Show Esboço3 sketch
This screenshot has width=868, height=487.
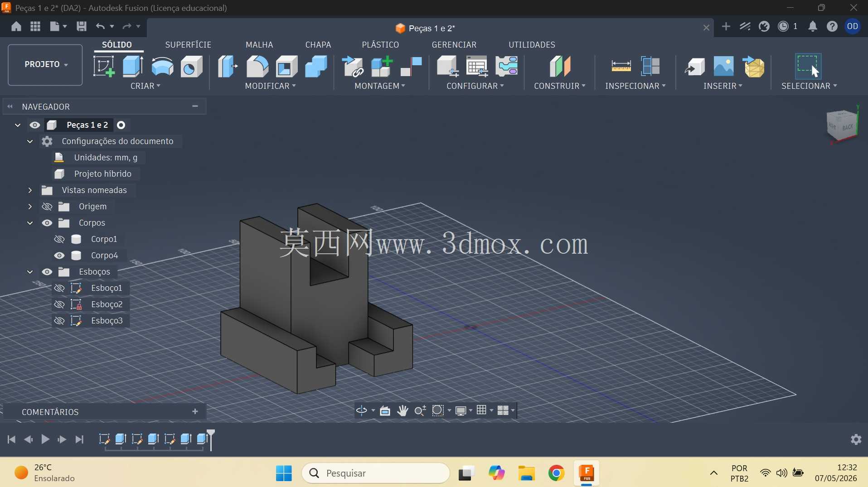[x=59, y=321]
